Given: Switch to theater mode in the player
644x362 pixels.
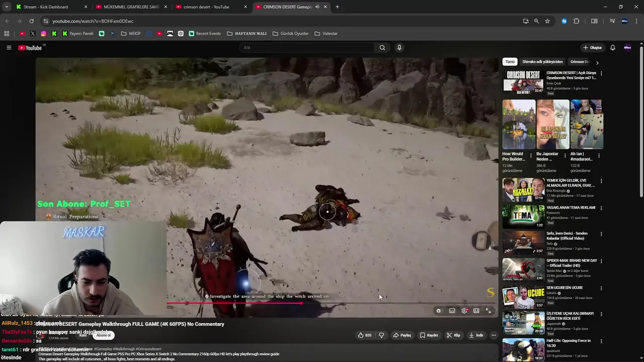Looking at the screenshot, I should click(x=476, y=311).
